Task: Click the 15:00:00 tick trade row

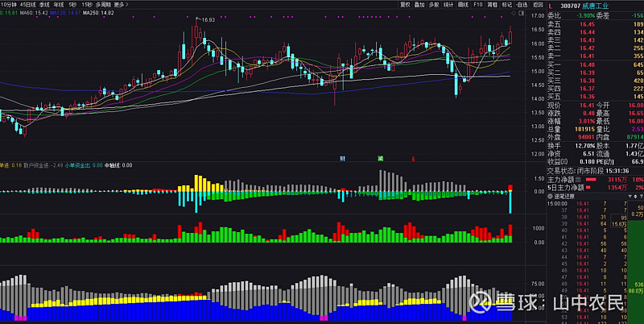Action: click(588, 204)
